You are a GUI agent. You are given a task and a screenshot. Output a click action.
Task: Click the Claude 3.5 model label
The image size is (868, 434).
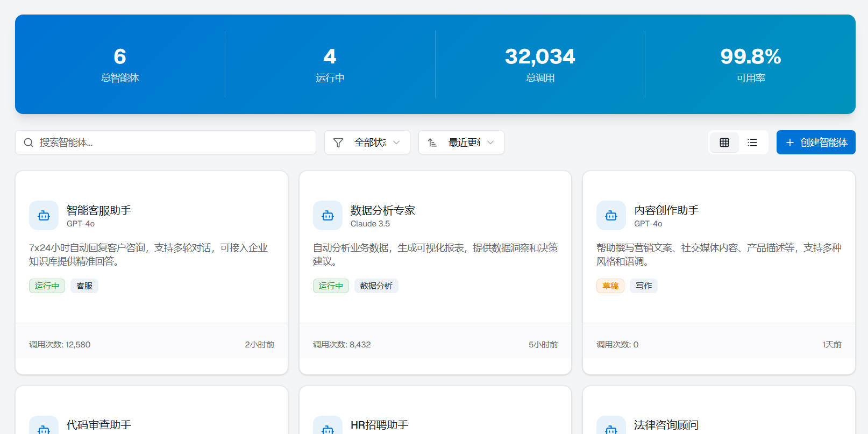click(370, 224)
